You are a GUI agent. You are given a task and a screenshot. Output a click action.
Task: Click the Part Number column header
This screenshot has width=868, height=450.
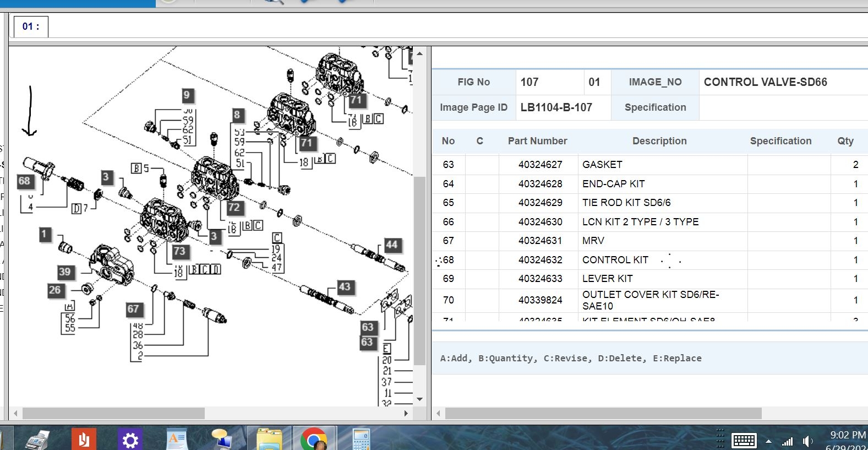pyautogui.click(x=537, y=141)
